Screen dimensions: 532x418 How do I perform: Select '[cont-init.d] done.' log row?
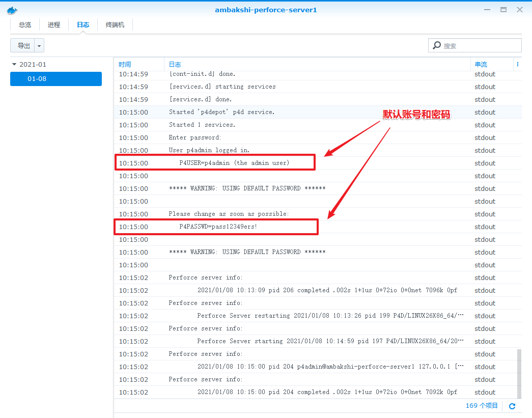318,75
